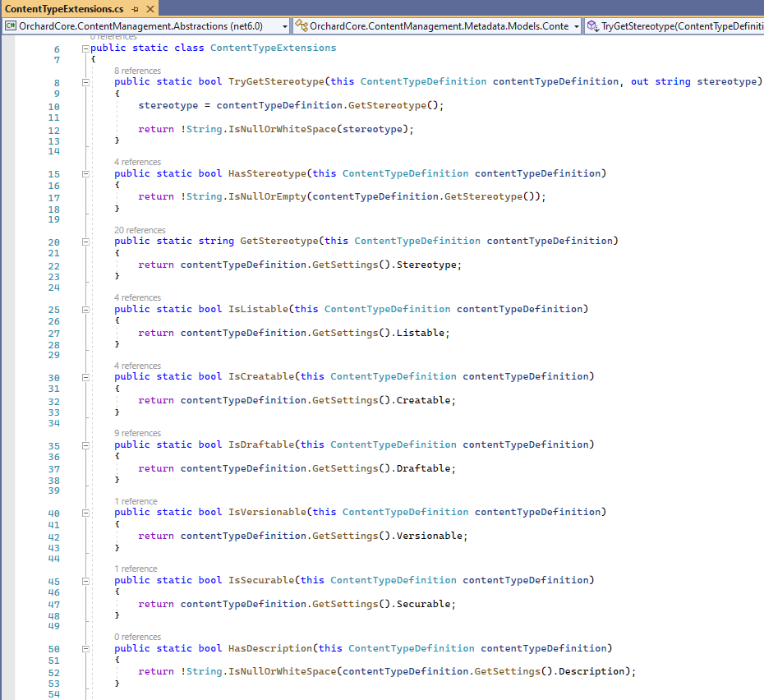The height and width of the screenshot is (700, 764).
Task: Collapse the GetStereotype method outline
Action: (85, 242)
